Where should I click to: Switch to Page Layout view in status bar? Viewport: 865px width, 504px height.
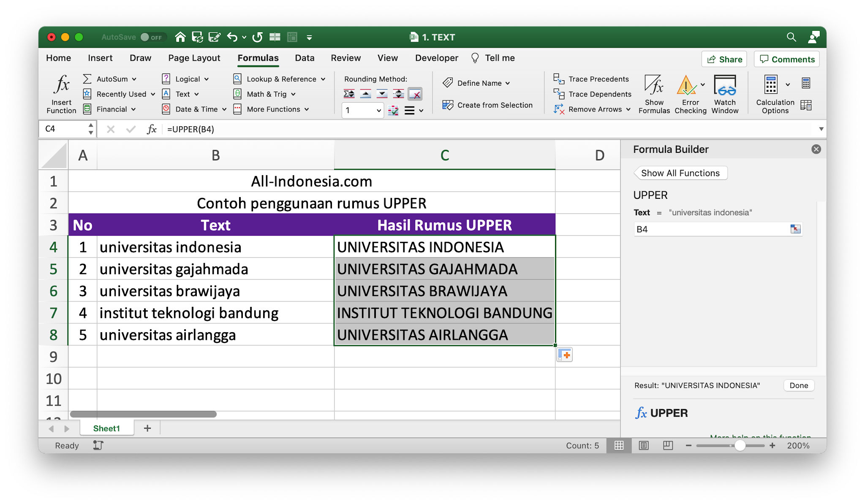click(x=644, y=445)
